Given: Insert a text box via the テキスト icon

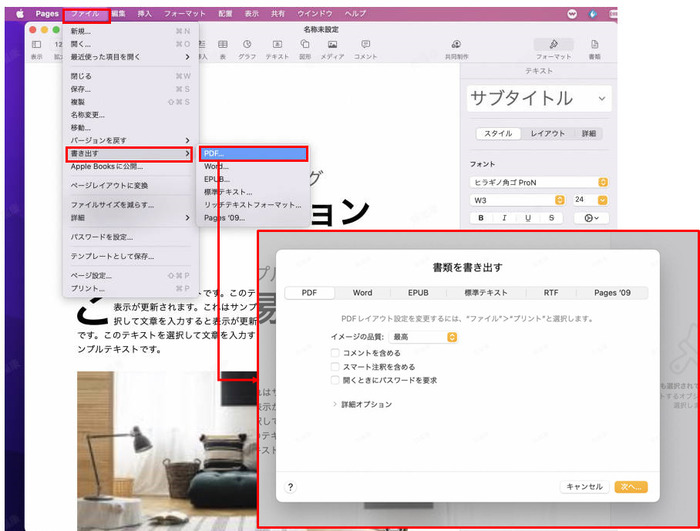Looking at the screenshot, I should tap(277, 44).
